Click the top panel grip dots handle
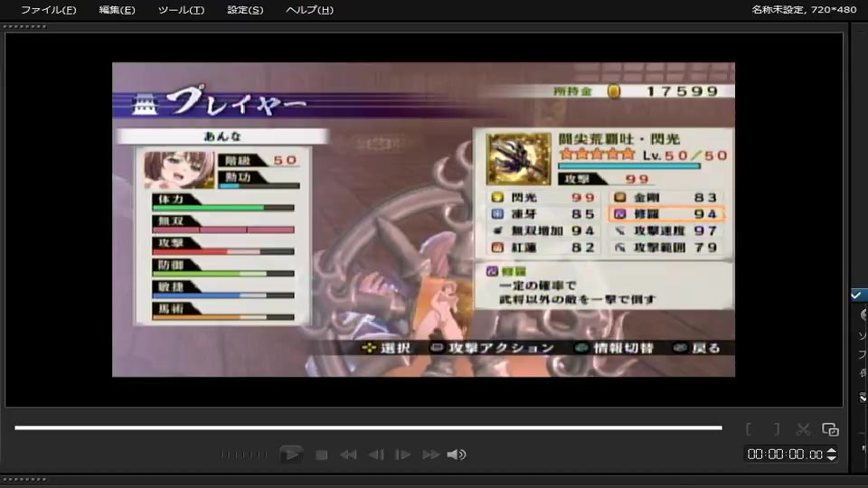868x488 pixels. tap(25, 26)
